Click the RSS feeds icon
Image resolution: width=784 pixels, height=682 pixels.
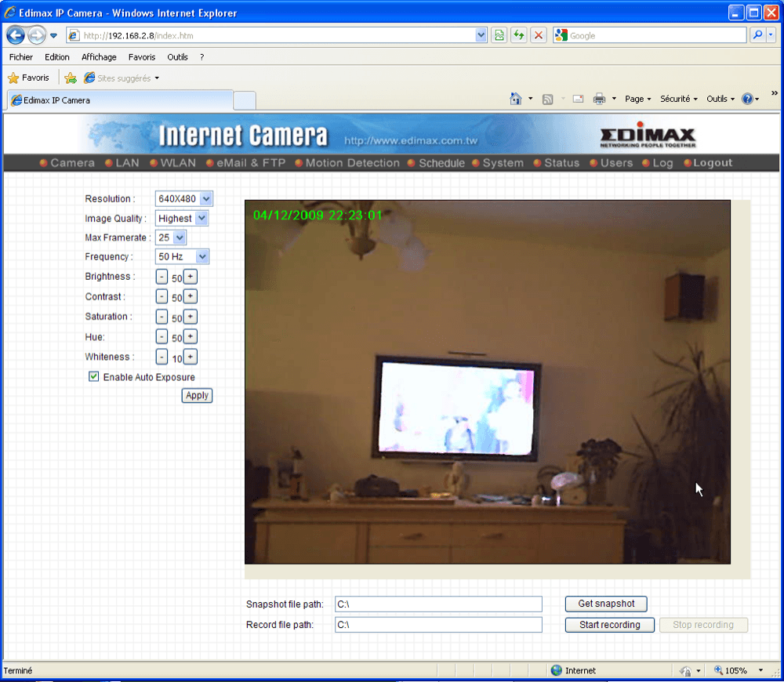[x=547, y=99]
